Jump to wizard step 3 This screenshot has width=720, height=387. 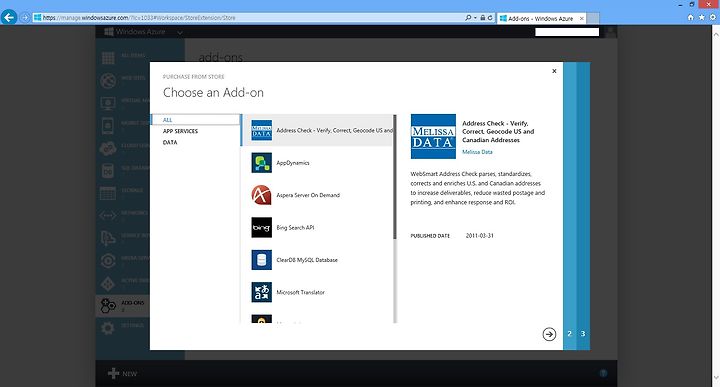tap(583, 334)
